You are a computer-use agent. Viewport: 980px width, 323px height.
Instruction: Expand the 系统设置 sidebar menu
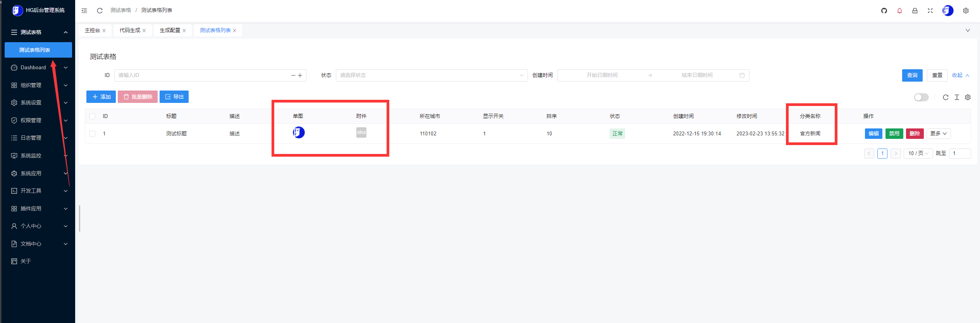[38, 103]
